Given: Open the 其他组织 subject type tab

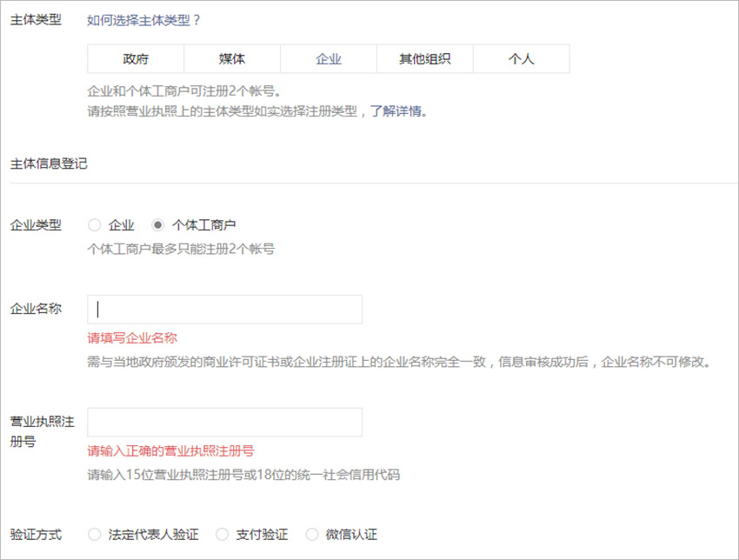Looking at the screenshot, I should coord(425,59).
